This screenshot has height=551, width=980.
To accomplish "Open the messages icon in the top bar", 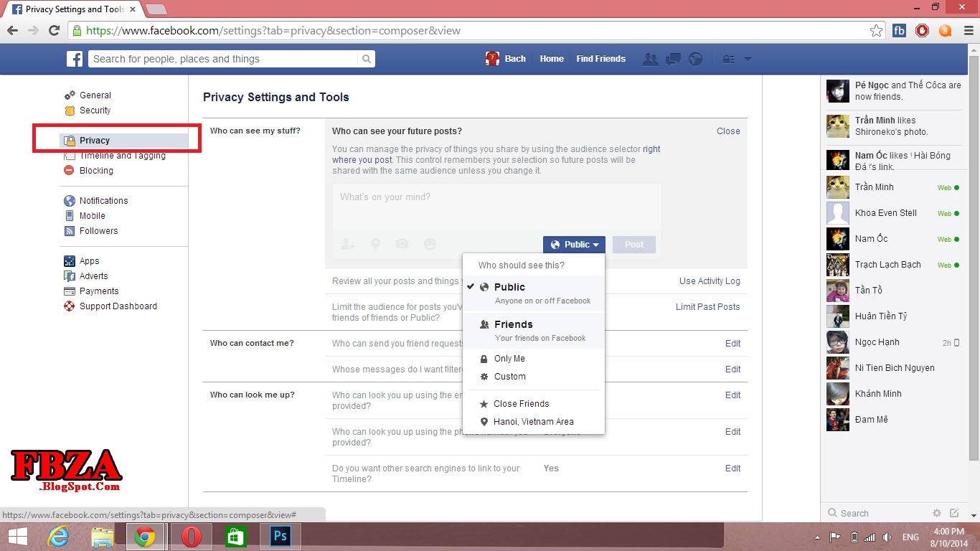I will pos(673,59).
